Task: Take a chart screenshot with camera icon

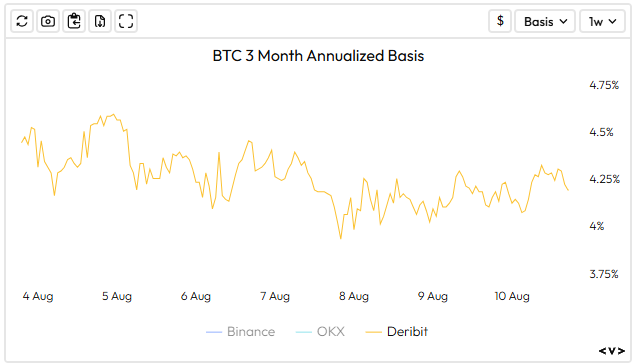Action: 48,21
